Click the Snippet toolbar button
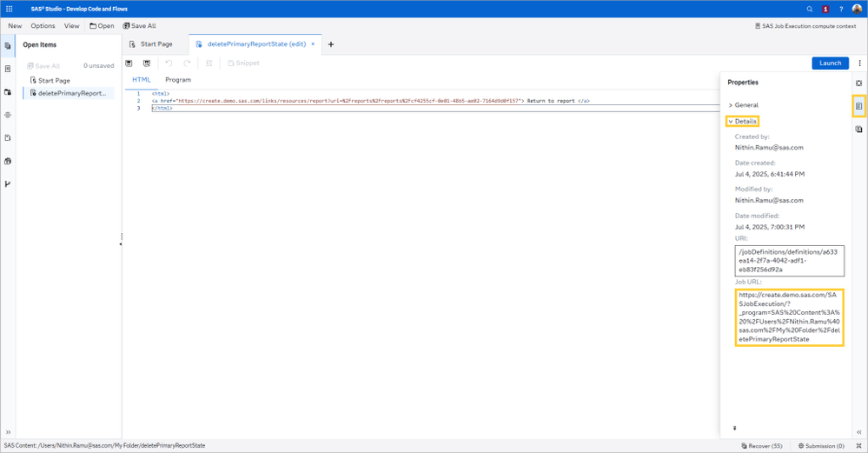Screen dimensions: 868x453 pos(243,63)
